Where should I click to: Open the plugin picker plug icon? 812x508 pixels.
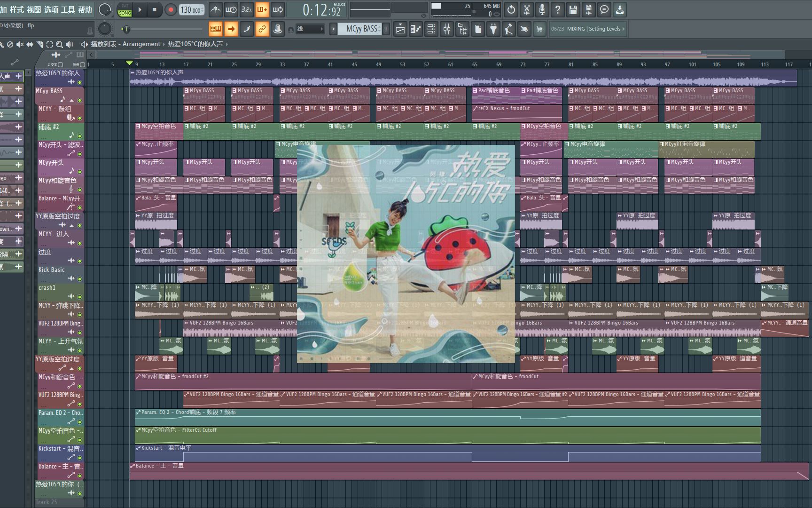pos(493,29)
